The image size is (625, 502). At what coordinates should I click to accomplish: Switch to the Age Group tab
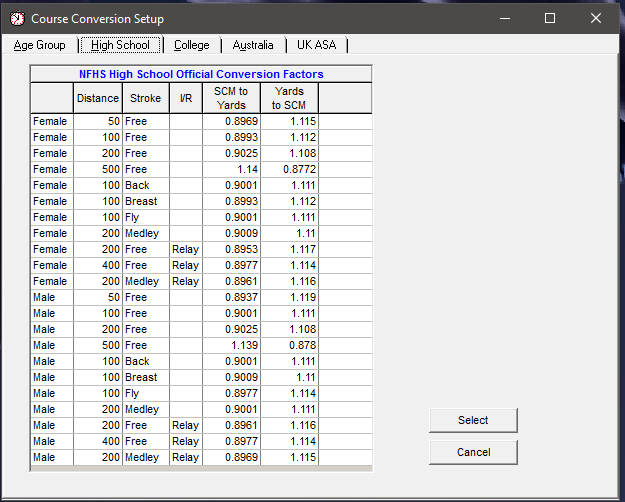39,45
